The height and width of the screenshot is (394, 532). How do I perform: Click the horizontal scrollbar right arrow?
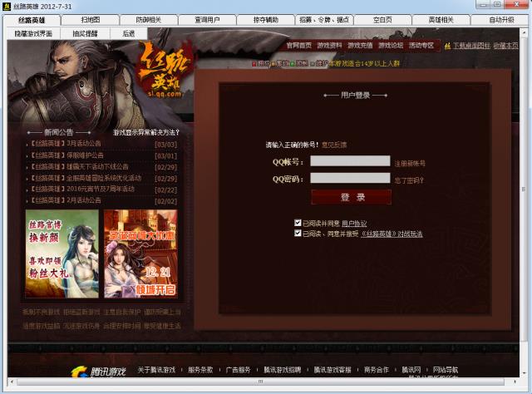click(x=515, y=382)
